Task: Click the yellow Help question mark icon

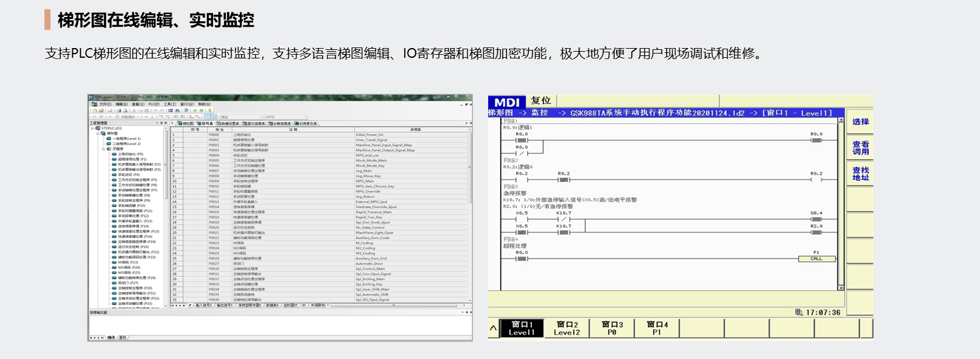Action: click(x=209, y=111)
